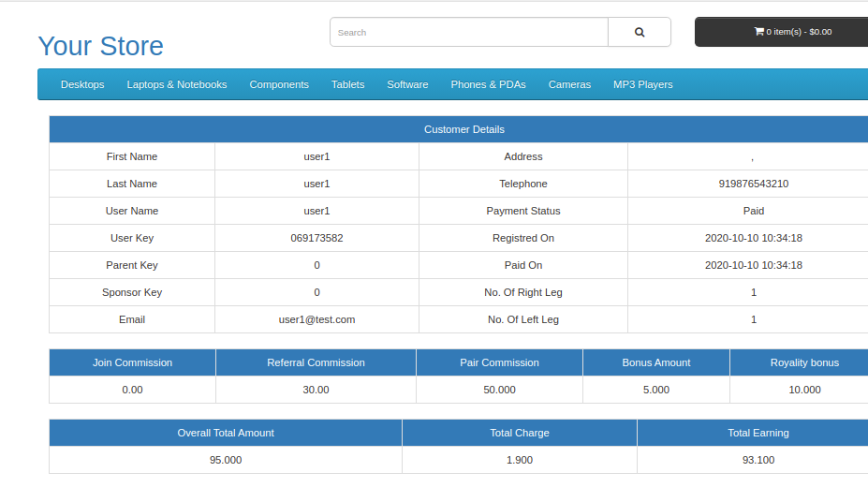Select total earning value 93.100

click(758, 460)
